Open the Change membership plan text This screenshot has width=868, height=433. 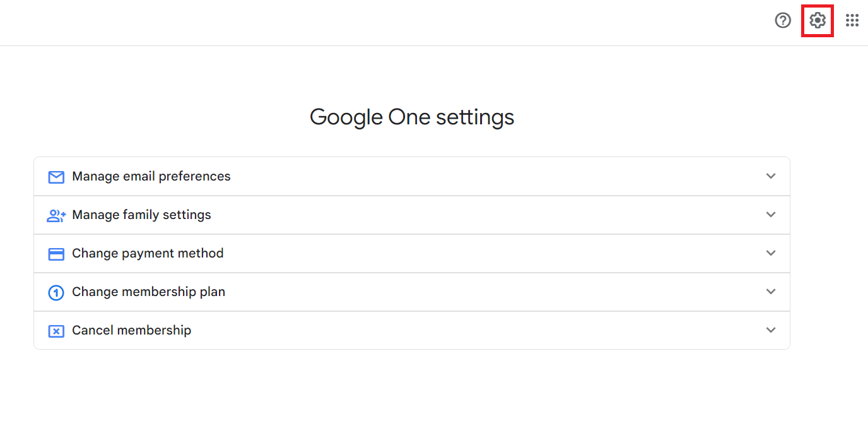(148, 292)
